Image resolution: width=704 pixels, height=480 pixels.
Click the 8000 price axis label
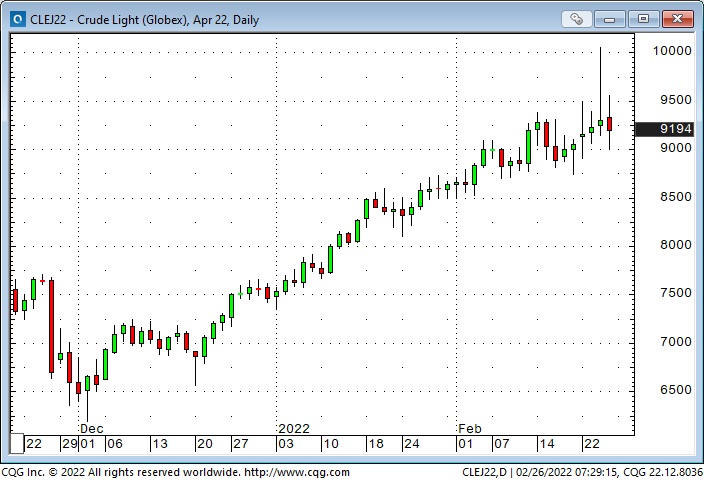click(676, 245)
